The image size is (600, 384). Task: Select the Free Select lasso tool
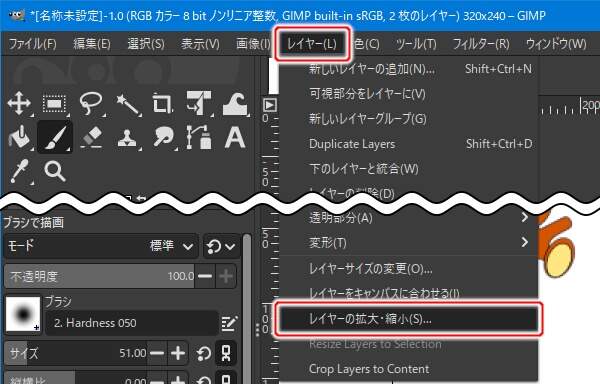[91, 103]
